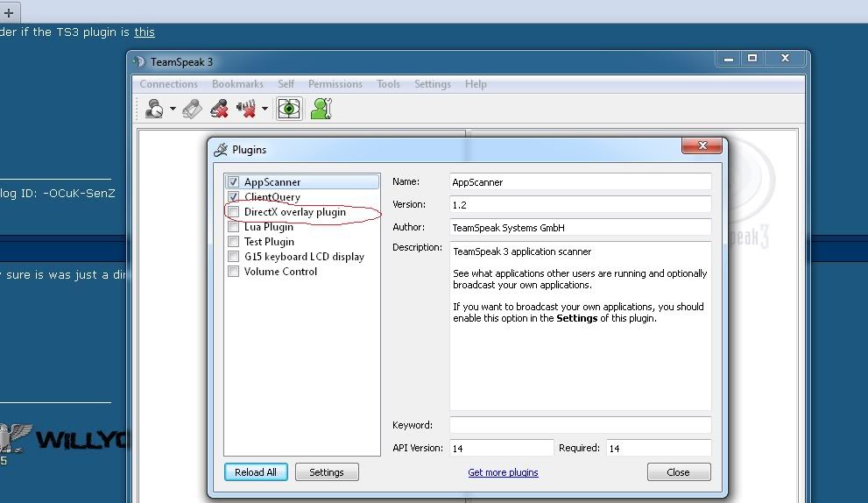Select the Volume Control label
This screenshot has height=503, width=868.
(x=280, y=272)
